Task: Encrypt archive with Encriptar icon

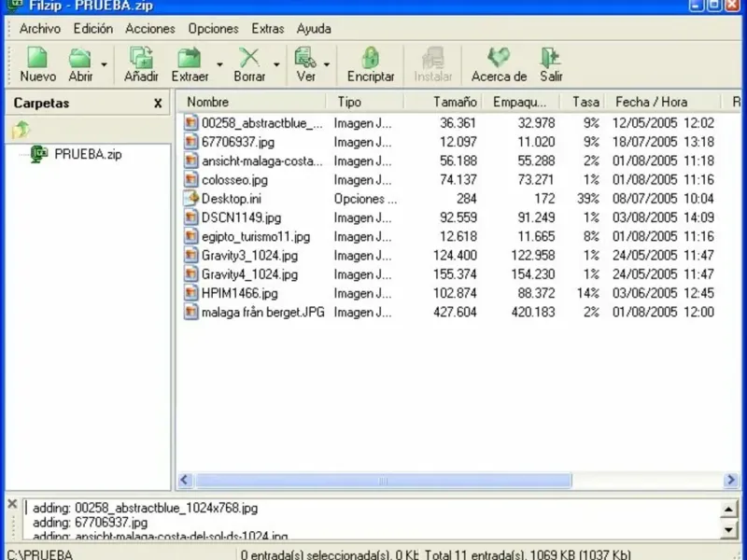Action: [371, 63]
